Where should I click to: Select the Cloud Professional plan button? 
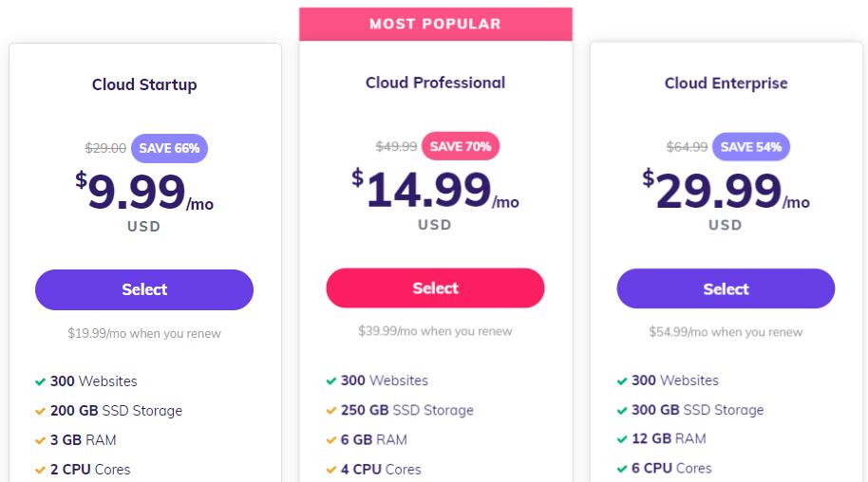coord(435,287)
